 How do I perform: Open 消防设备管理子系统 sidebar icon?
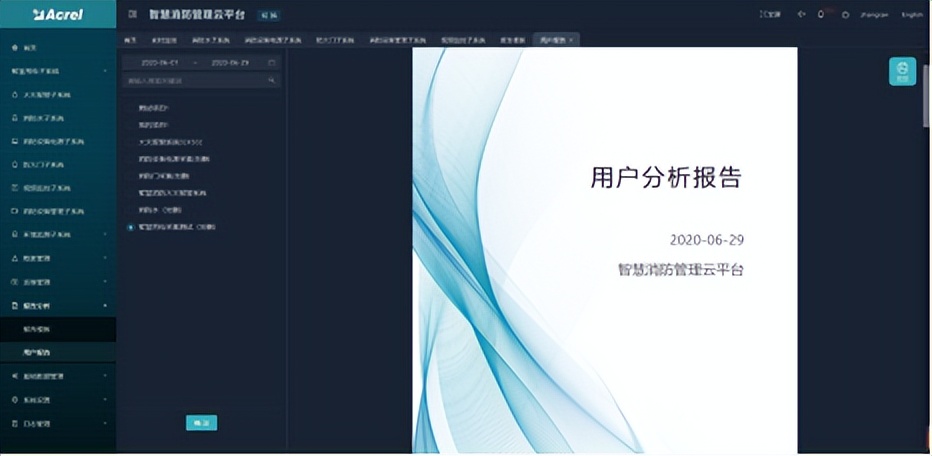click(x=15, y=211)
